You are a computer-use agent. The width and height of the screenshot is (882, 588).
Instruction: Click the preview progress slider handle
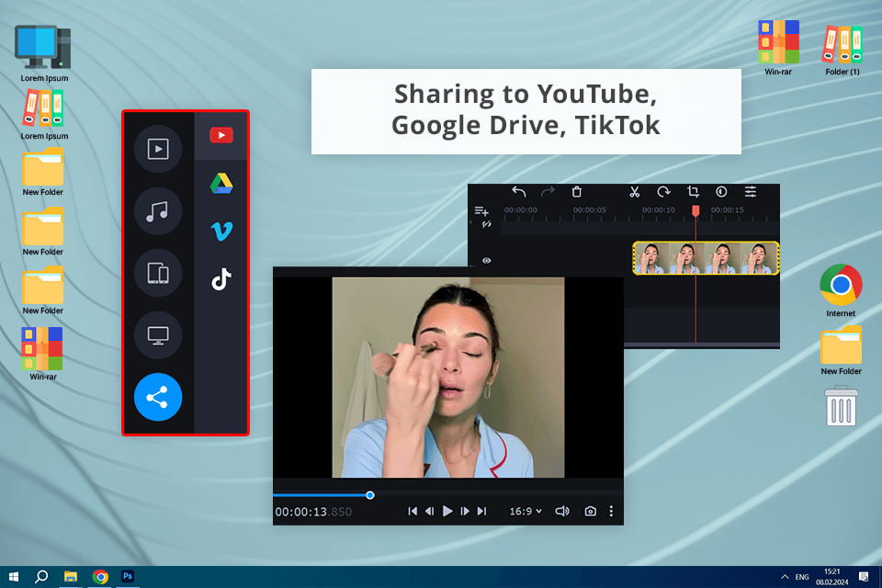(x=370, y=495)
